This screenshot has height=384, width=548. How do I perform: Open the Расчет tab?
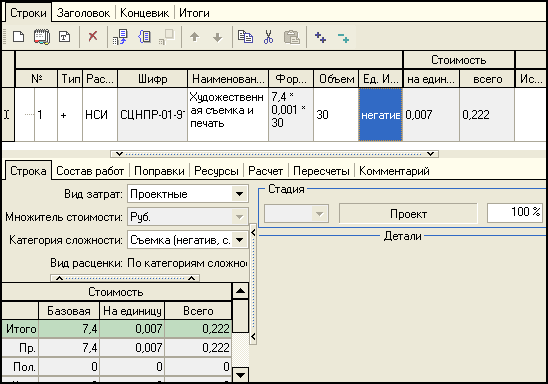coord(265,171)
